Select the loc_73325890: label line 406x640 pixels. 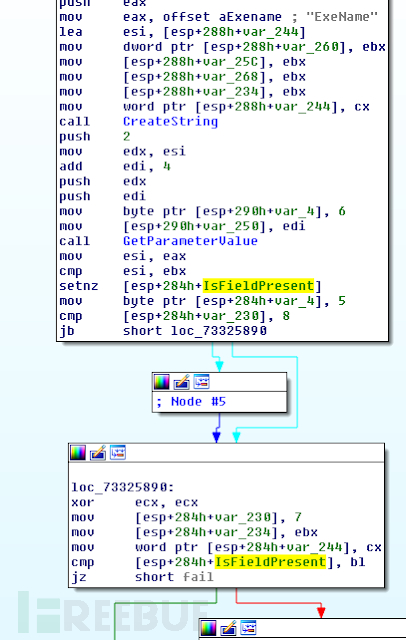pos(123,487)
